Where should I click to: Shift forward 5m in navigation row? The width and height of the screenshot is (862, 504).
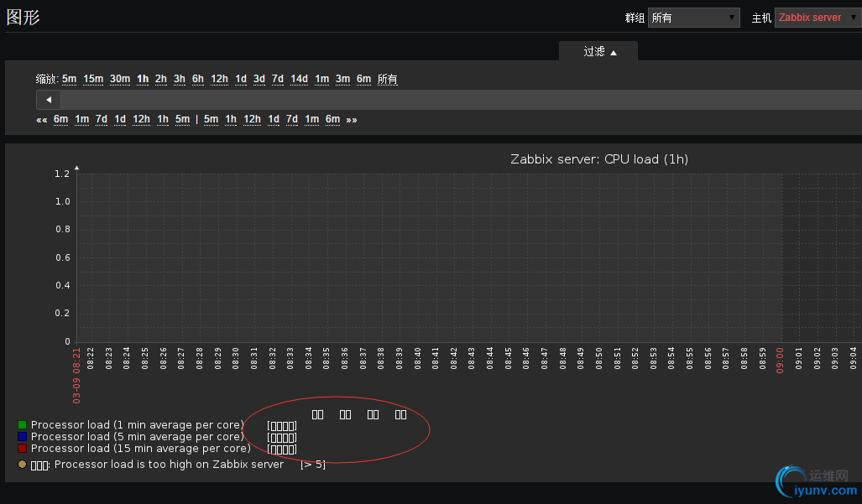tap(212, 119)
